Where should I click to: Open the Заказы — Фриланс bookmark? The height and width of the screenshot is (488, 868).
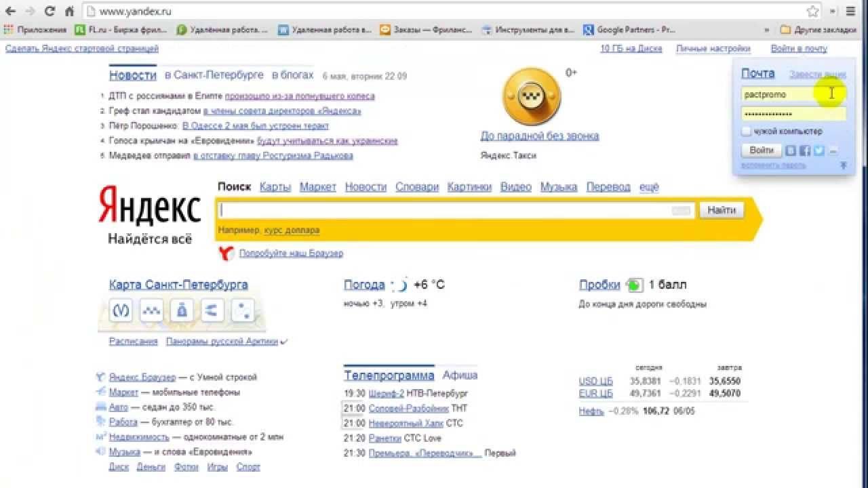coord(427,30)
